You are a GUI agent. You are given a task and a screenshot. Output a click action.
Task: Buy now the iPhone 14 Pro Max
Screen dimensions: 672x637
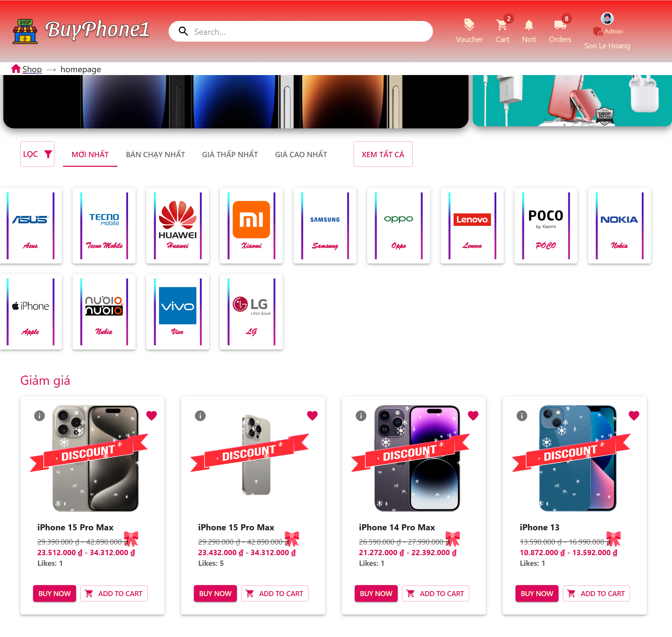tap(376, 594)
